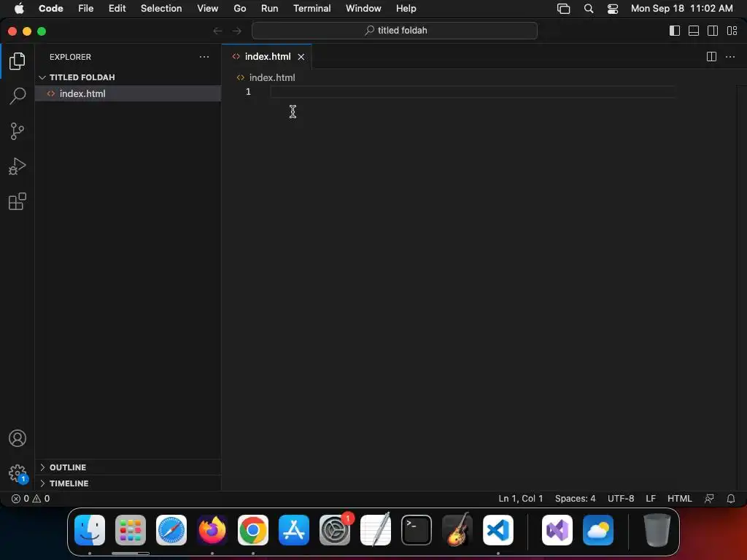Launch Safari from the Dock

point(171,530)
